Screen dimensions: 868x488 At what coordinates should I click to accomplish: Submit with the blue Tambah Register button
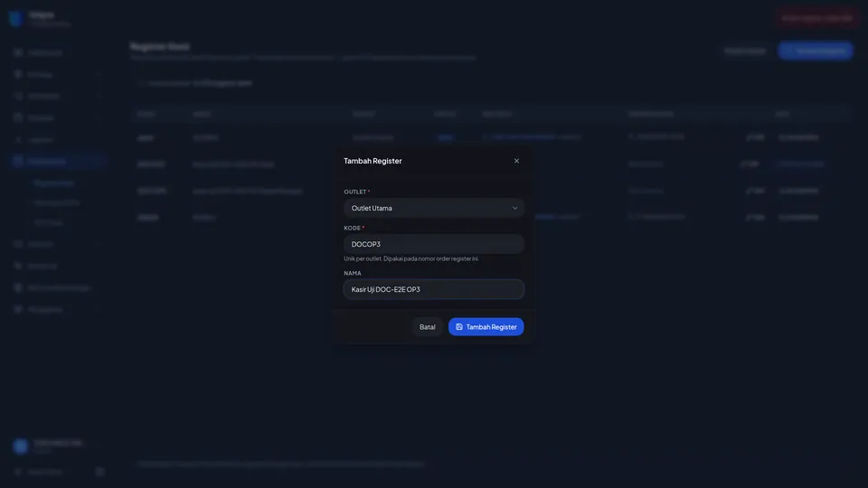[486, 327]
